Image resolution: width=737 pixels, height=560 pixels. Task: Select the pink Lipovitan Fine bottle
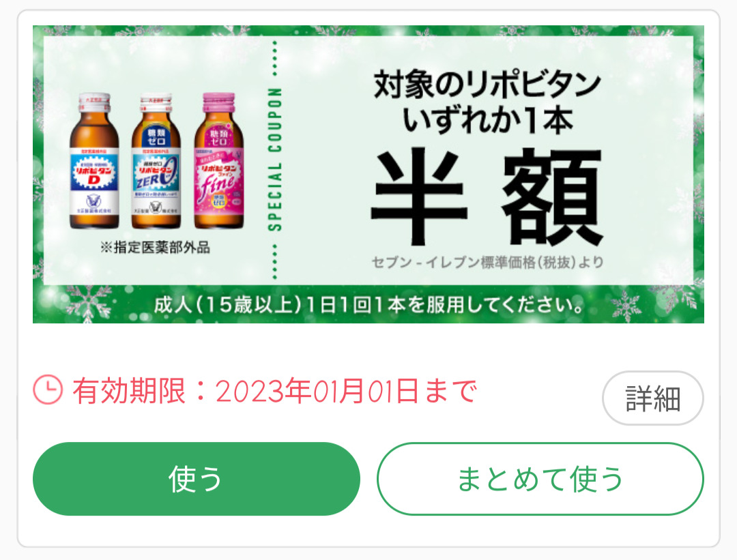click(218, 161)
